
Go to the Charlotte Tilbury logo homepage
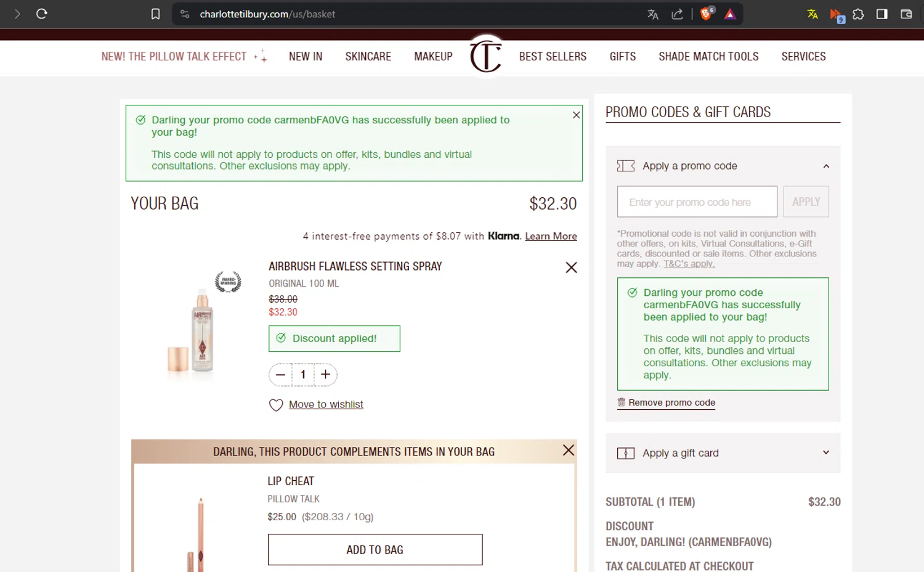pos(485,55)
